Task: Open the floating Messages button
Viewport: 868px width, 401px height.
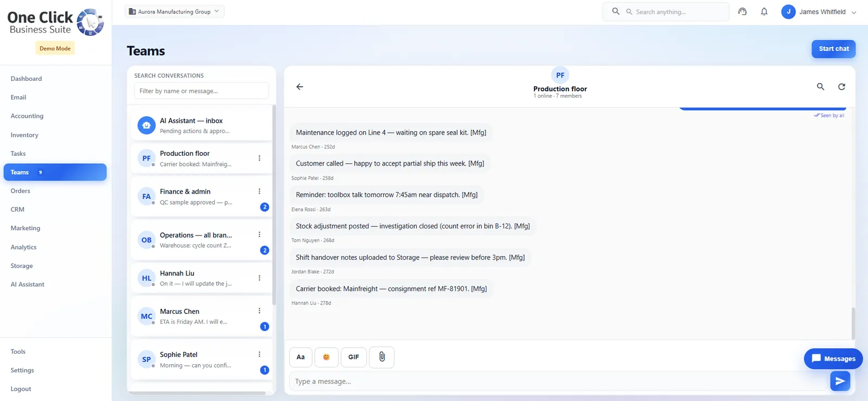Action: point(833,359)
